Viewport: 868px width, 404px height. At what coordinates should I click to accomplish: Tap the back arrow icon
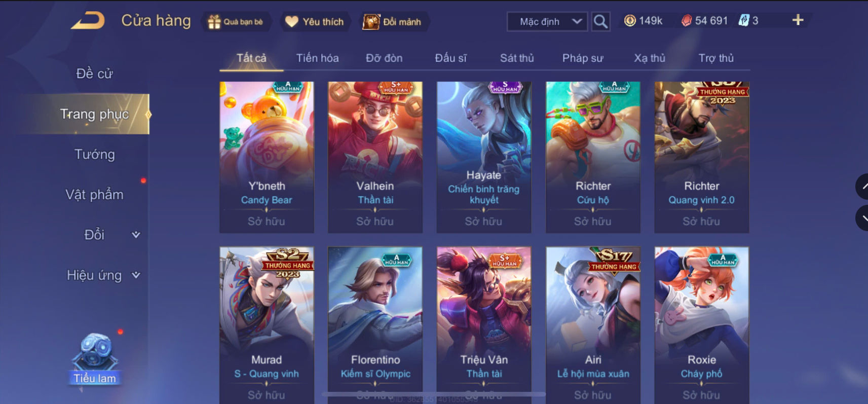(x=88, y=21)
